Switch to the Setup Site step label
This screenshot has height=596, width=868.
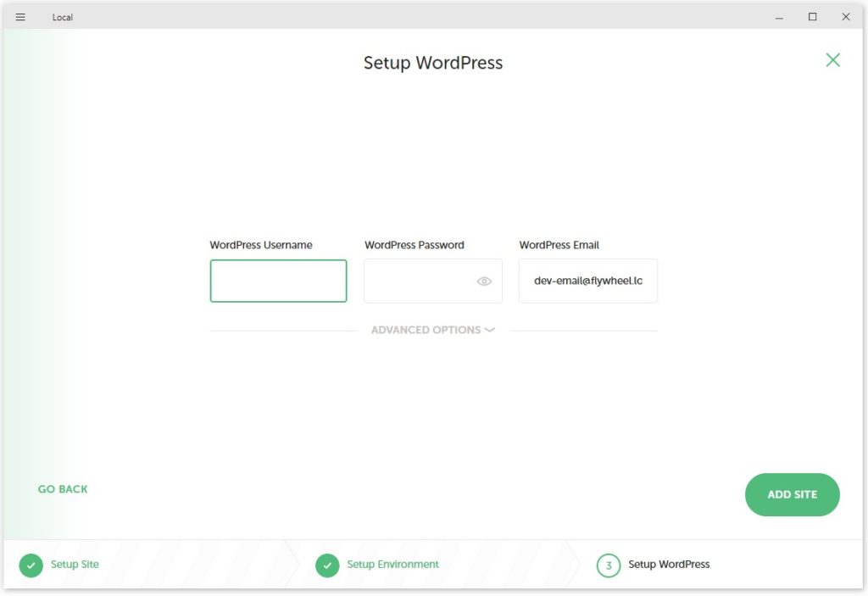pos(75,565)
